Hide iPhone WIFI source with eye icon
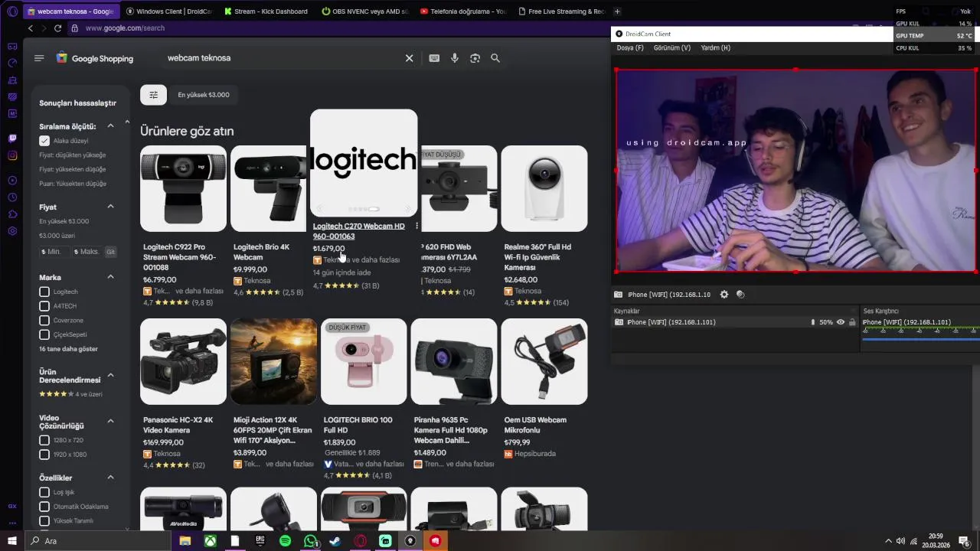This screenshot has height=551, width=980. pos(841,322)
